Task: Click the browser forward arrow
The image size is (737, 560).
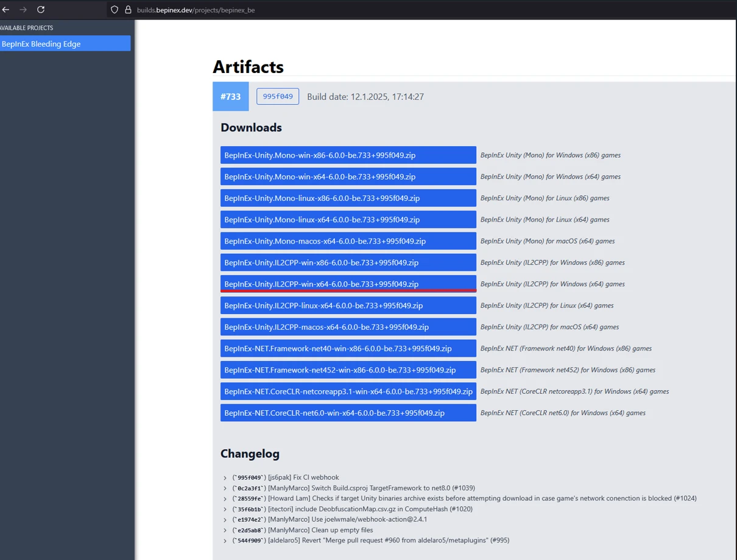Action: [x=23, y=10]
